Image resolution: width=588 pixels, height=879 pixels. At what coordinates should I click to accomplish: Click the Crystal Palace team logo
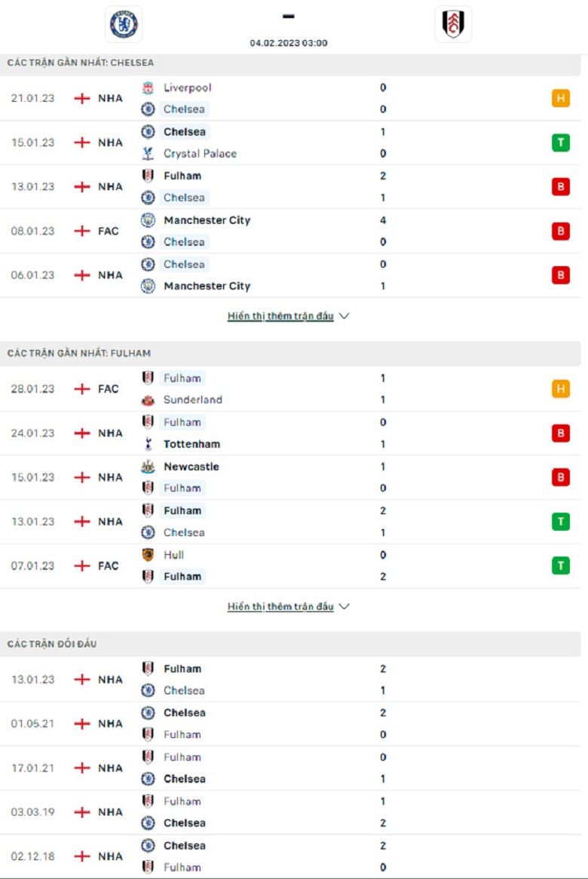coord(148,154)
